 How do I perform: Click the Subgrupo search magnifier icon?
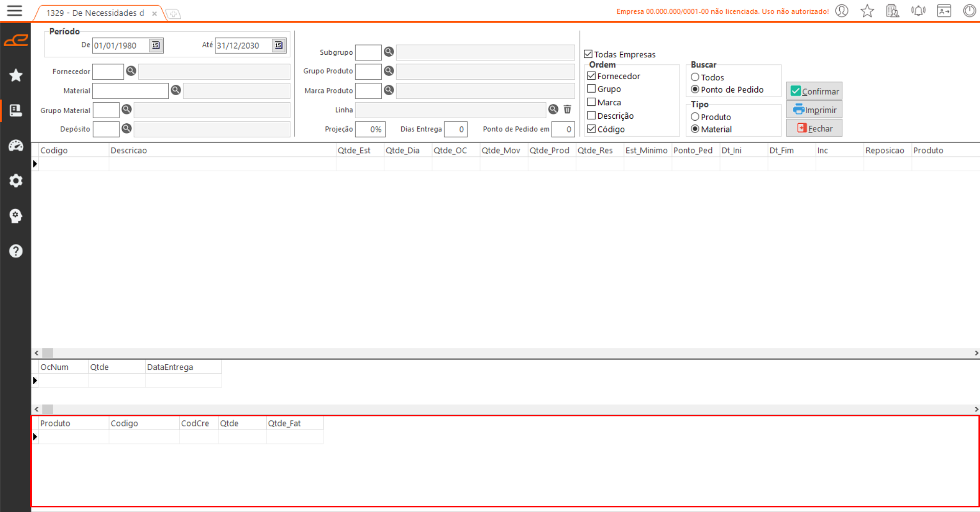pos(389,52)
